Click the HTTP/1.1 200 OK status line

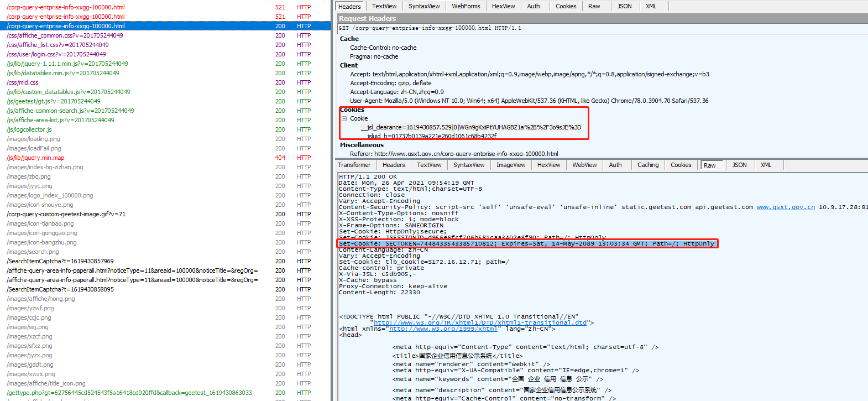coord(368,177)
